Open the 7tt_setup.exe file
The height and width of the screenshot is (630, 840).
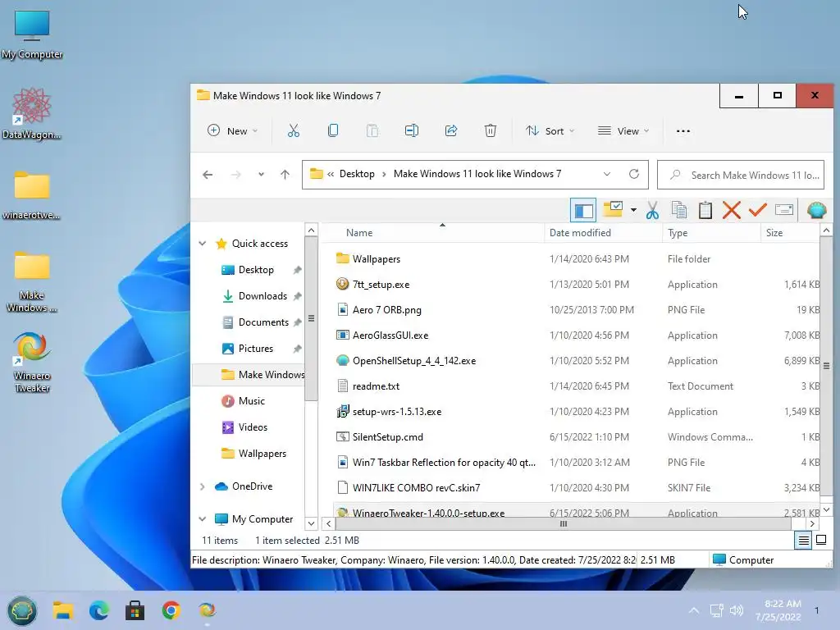pos(381,285)
